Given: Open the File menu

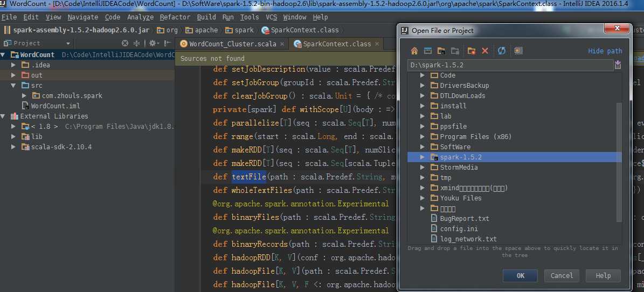Looking at the screenshot, I should [9, 17].
